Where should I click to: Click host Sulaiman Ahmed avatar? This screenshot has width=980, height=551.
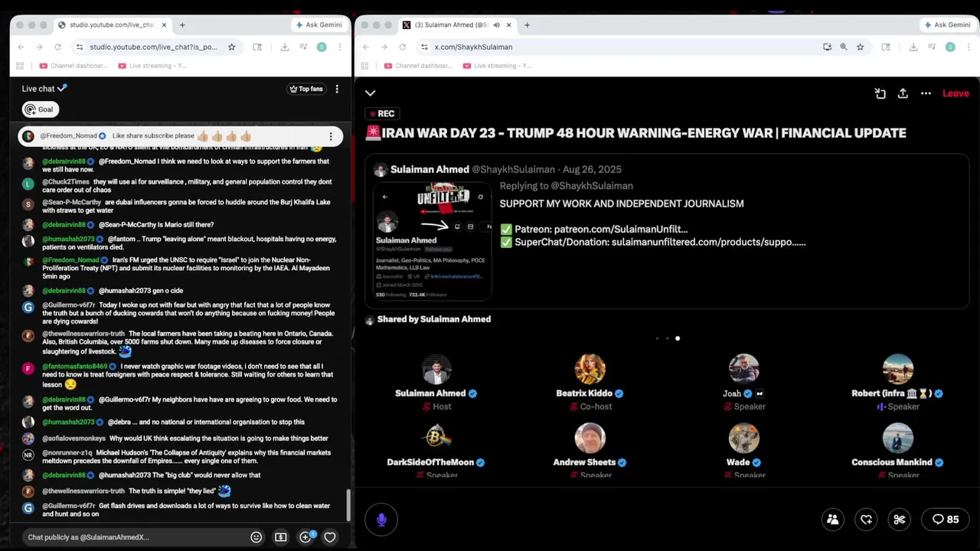click(436, 369)
